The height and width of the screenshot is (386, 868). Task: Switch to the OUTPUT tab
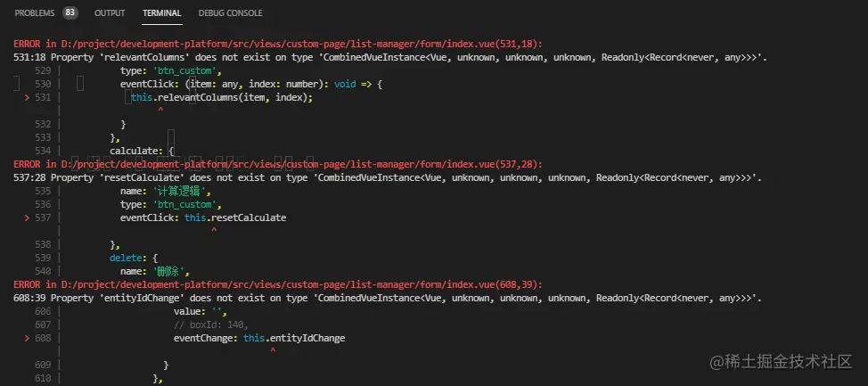(x=110, y=12)
